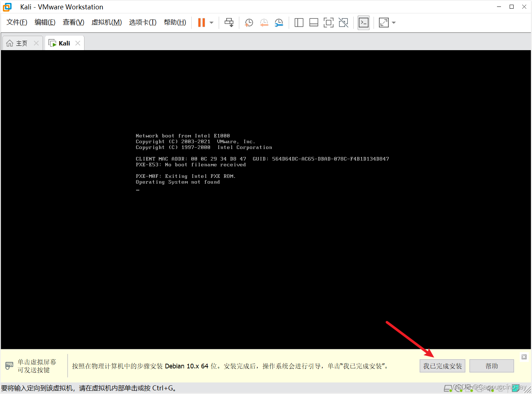Click 'Operating System not found' text
Screen dimensions: 532x394
point(178,182)
